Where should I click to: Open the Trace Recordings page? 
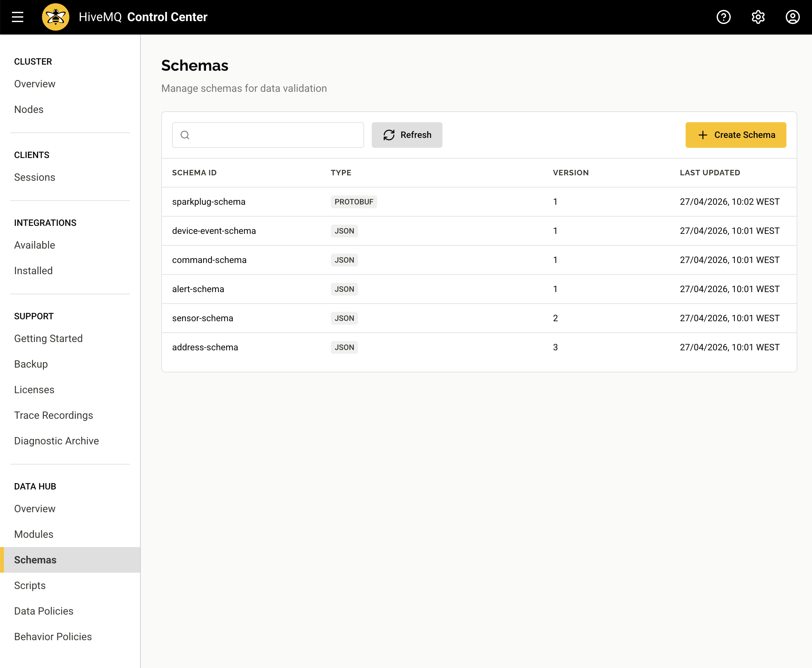(x=53, y=415)
